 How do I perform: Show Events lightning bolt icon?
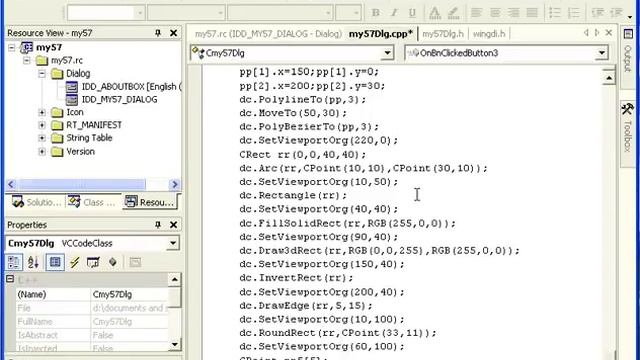[74, 262]
